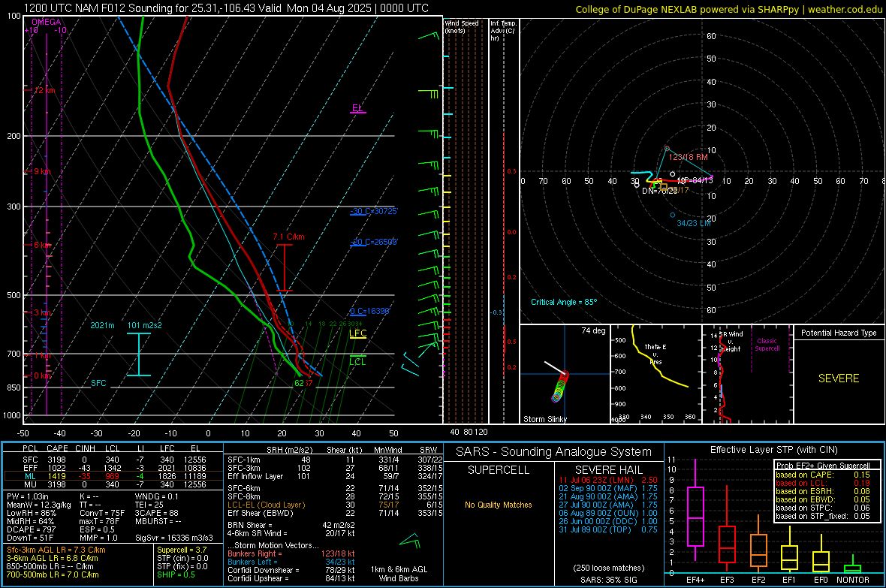This screenshot has width=886, height=588.
Task: Click the Corfidi Downshear = 78/29 kt line
Action: coord(291,571)
